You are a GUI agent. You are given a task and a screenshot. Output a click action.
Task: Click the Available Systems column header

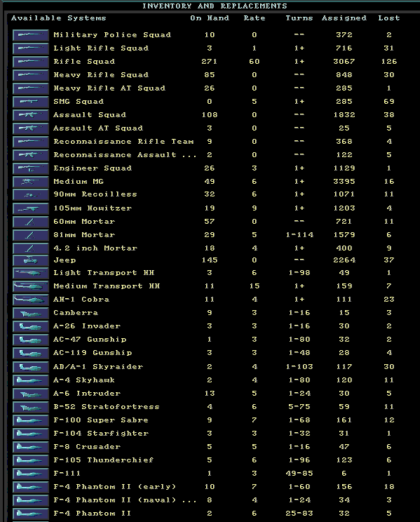pos(59,18)
